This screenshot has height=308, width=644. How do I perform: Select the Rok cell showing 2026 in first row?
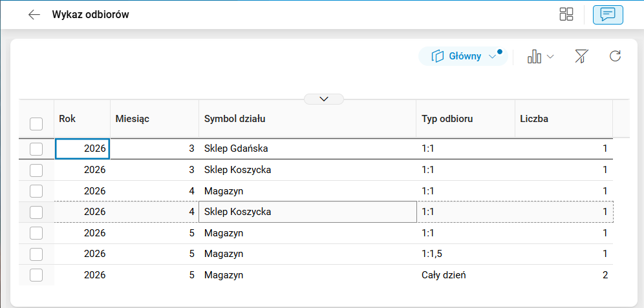point(82,149)
